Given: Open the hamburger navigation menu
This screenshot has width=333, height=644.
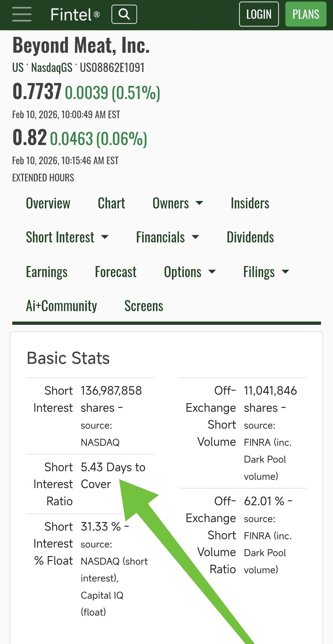Looking at the screenshot, I should point(22,14).
